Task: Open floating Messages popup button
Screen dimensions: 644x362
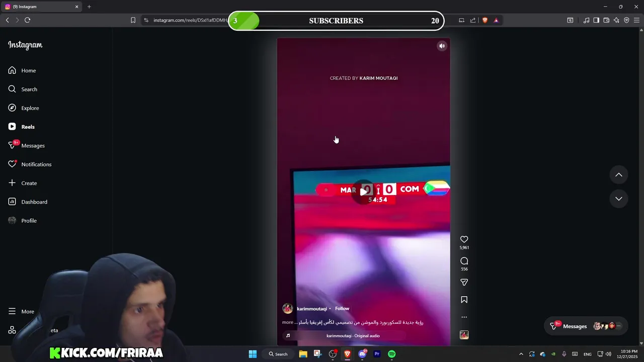Action: click(x=587, y=326)
